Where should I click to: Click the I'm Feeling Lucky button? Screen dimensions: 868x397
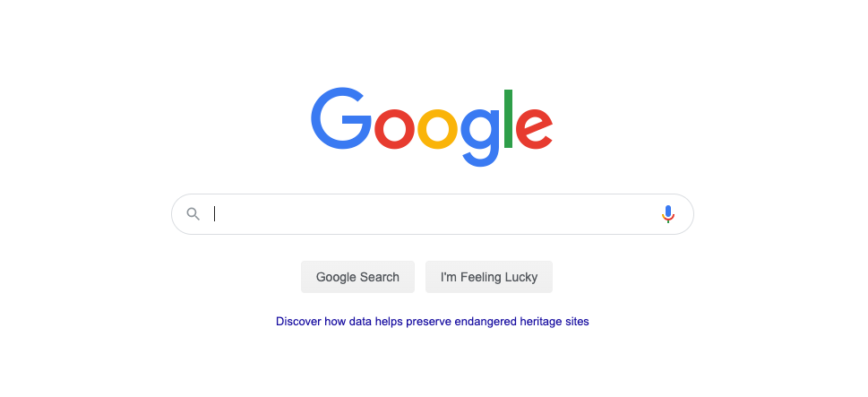[x=489, y=277]
